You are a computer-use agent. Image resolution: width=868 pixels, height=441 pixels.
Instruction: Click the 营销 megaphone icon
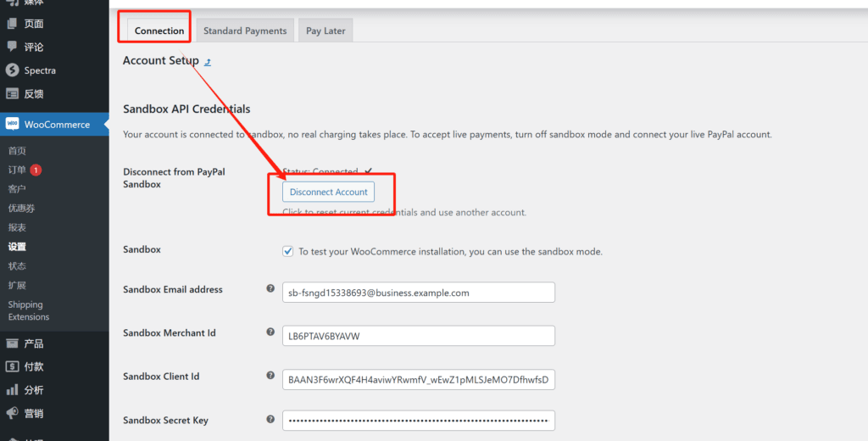(x=12, y=413)
